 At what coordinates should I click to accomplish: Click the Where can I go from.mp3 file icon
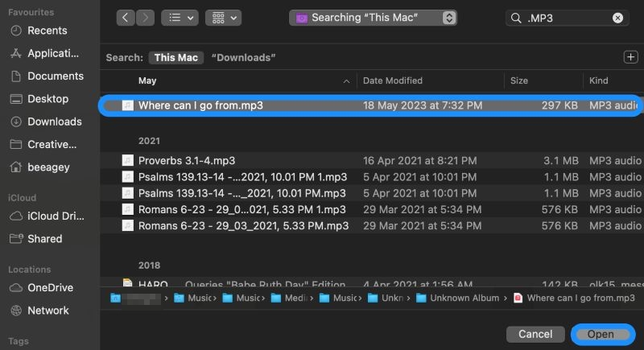128,105
